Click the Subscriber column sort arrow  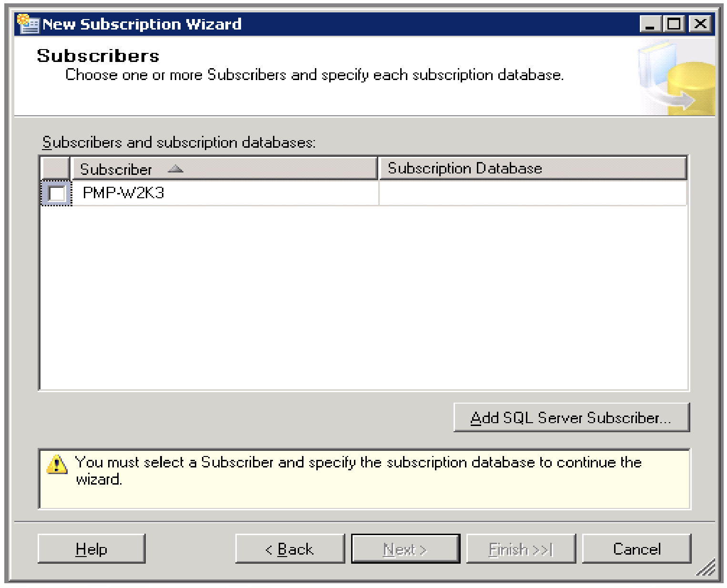pos(175,169)
